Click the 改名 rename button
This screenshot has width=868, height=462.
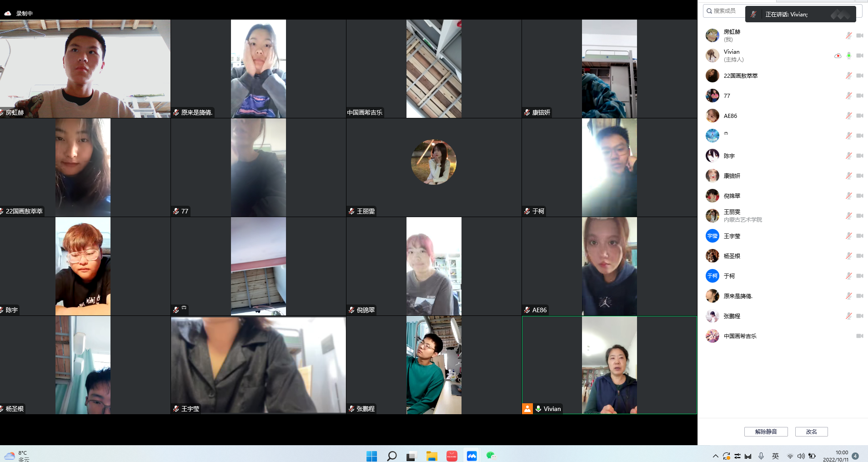pyautogui.click(x=811, y=432)
